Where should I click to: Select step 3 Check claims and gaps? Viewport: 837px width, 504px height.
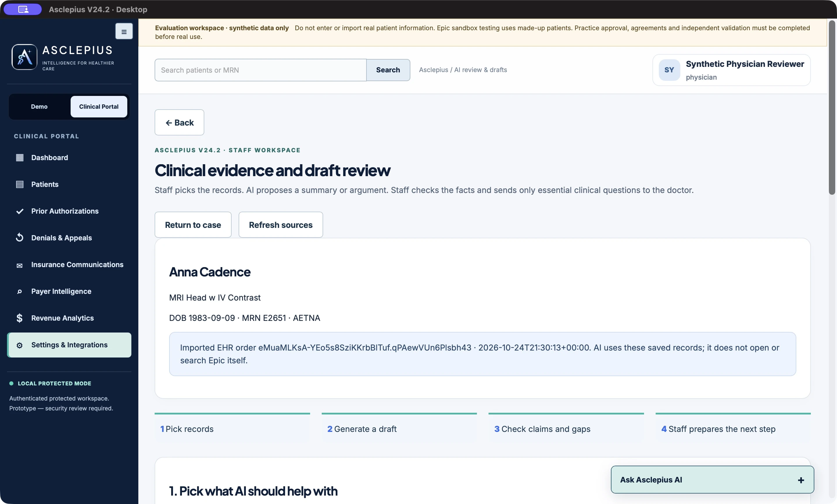[x=566, y=428]
